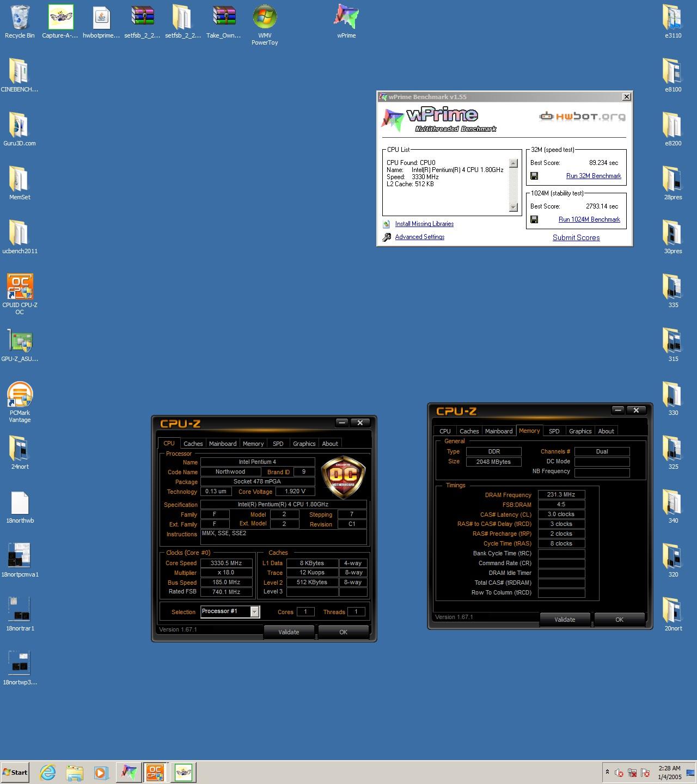This screenshot has width=697, height=784.
Task: Open the e8100 folder on desktop
Action: coord(673,75)
